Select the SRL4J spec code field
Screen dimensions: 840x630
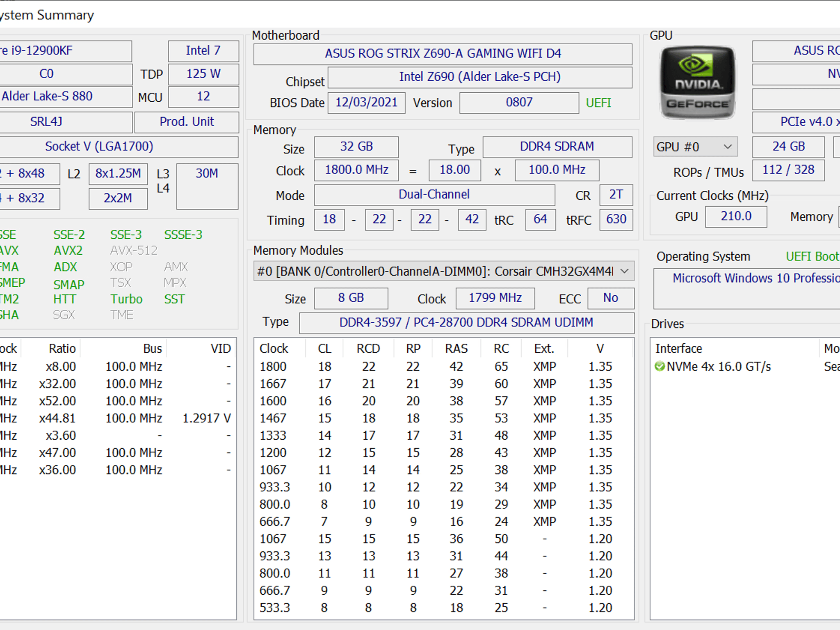point(66,122)
